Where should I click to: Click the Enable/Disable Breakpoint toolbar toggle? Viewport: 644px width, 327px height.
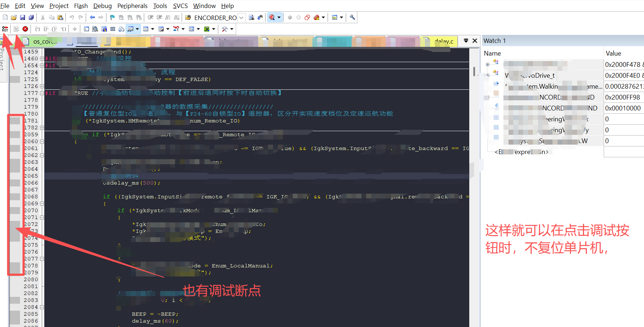pyautogui.click(x=299, y=17)
